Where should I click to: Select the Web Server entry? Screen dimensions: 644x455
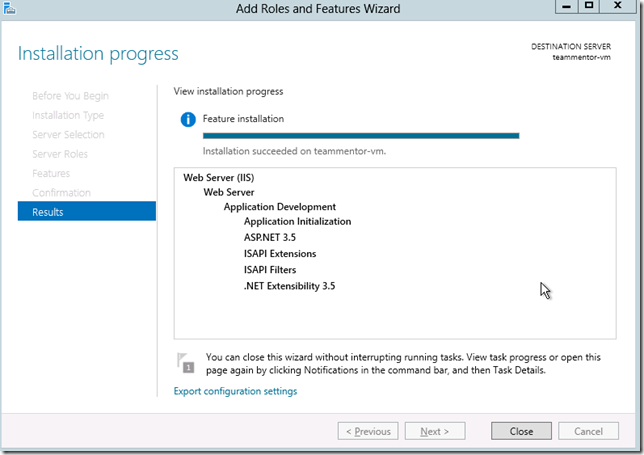point(229,192)
